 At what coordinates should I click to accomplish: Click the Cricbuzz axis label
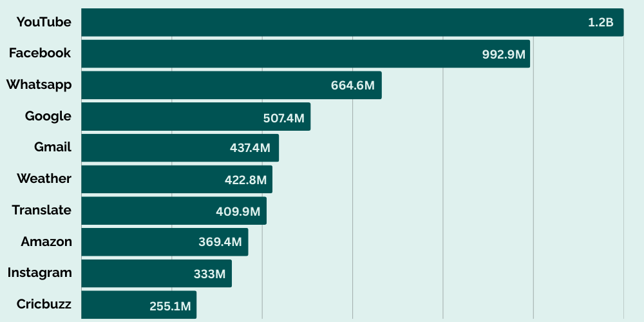pos(43,304)
